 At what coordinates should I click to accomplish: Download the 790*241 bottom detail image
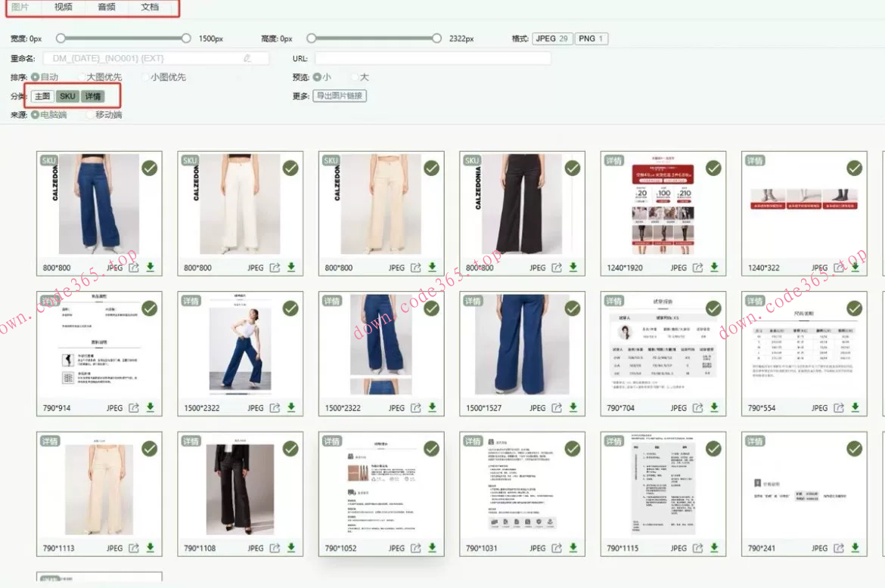click(x=854, y=547)
